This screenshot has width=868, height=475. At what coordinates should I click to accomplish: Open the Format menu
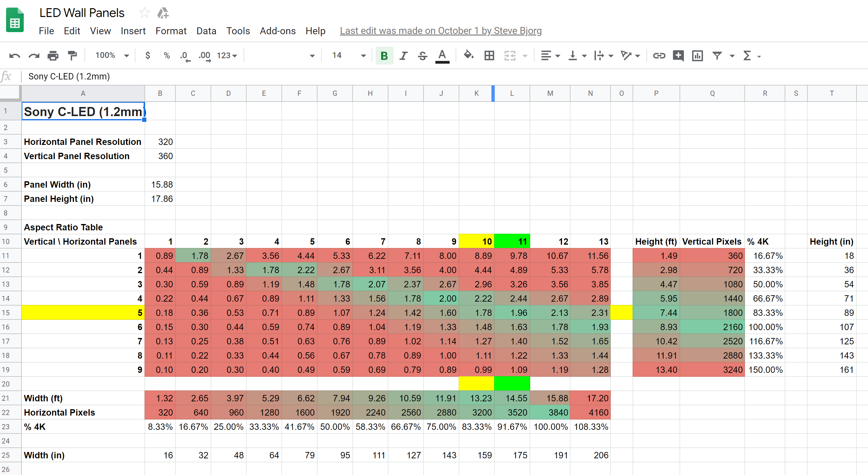pos(171,31)
